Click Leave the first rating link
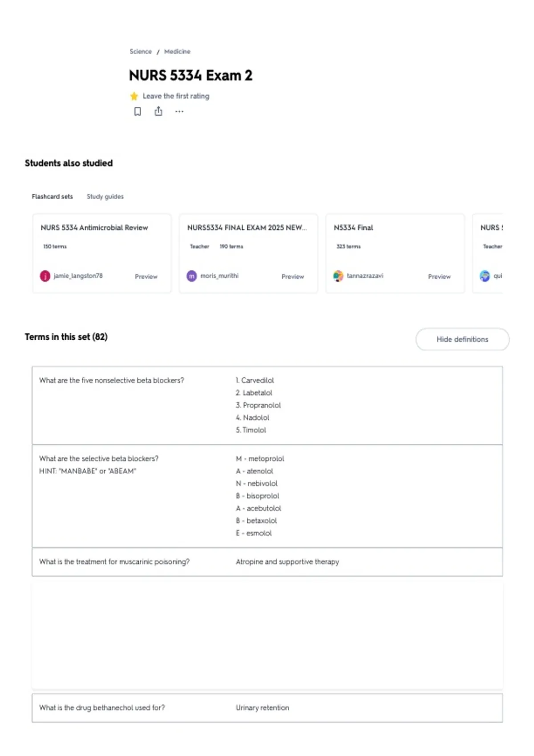Viewport: 534px width, 756px height. coord(176,96)
